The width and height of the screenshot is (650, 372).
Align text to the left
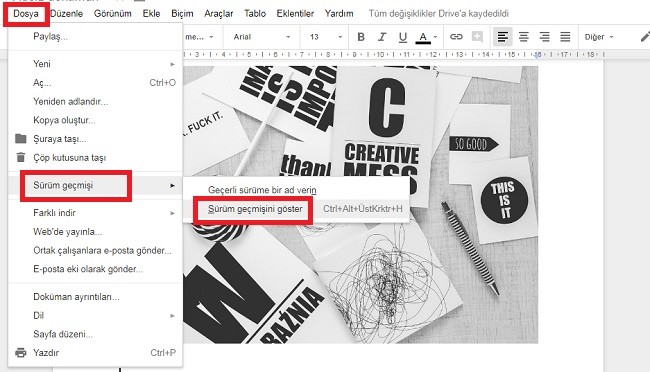pos(503,37)
